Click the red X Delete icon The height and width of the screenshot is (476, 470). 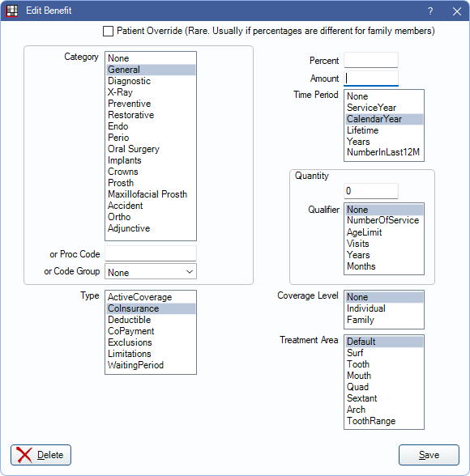[24, 455]
